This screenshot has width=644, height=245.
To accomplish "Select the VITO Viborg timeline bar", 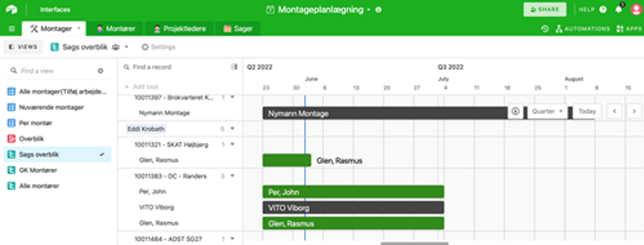I will 354,207.
